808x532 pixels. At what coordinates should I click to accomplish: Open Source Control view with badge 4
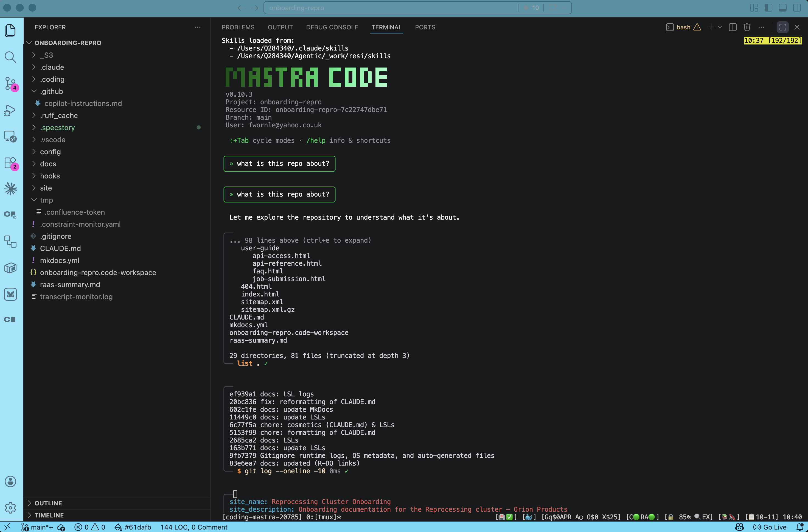click(x=10, y=83)
